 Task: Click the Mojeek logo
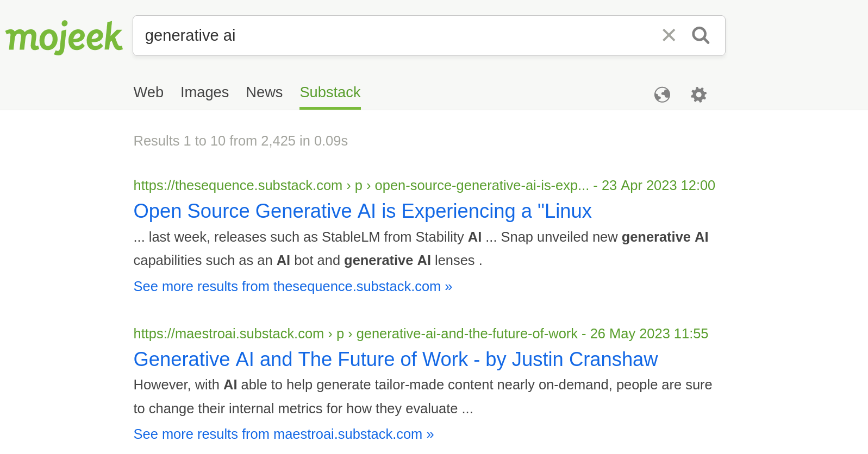[64, 37]
